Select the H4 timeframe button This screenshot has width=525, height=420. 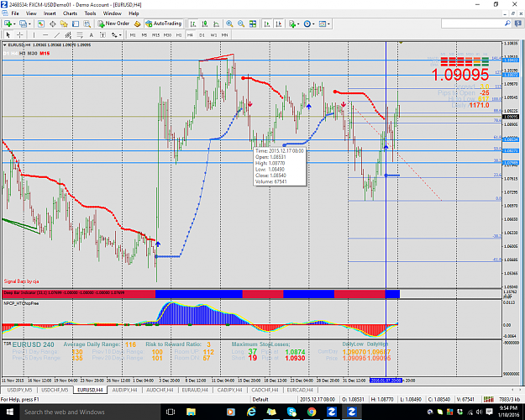point(190,34)
